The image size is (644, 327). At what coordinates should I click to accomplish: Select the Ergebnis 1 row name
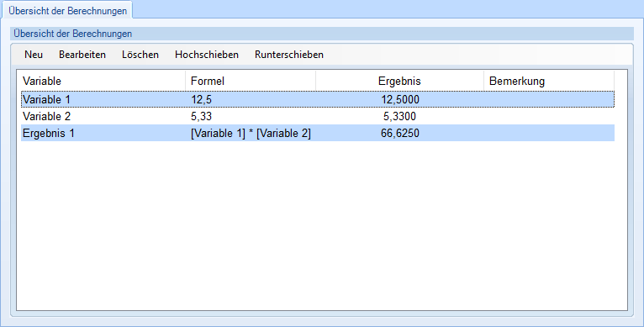(x=49, y=133)
